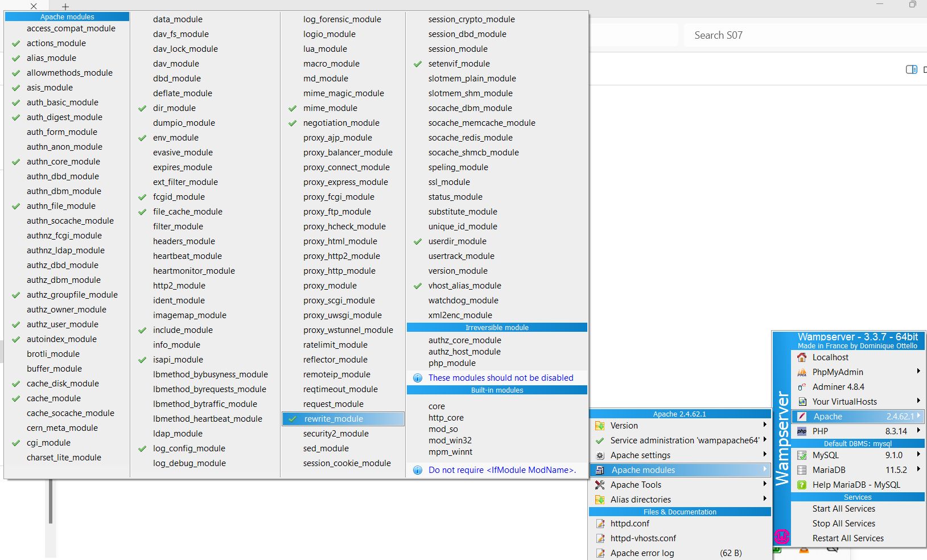
Task: Click the PhpMyAdmin icon in Wampserver menu
Action: [802, 372]
